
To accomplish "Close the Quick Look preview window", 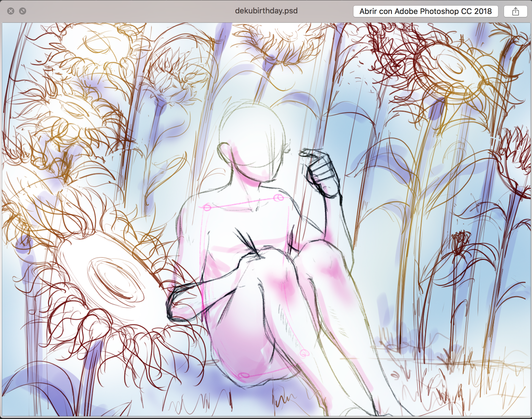I will (x=11, y=11).
